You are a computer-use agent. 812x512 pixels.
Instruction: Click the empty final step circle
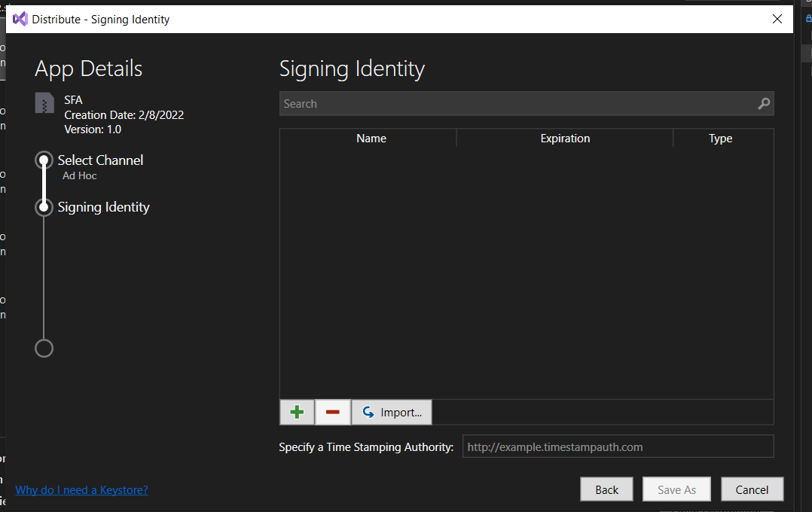click(44, 348)
